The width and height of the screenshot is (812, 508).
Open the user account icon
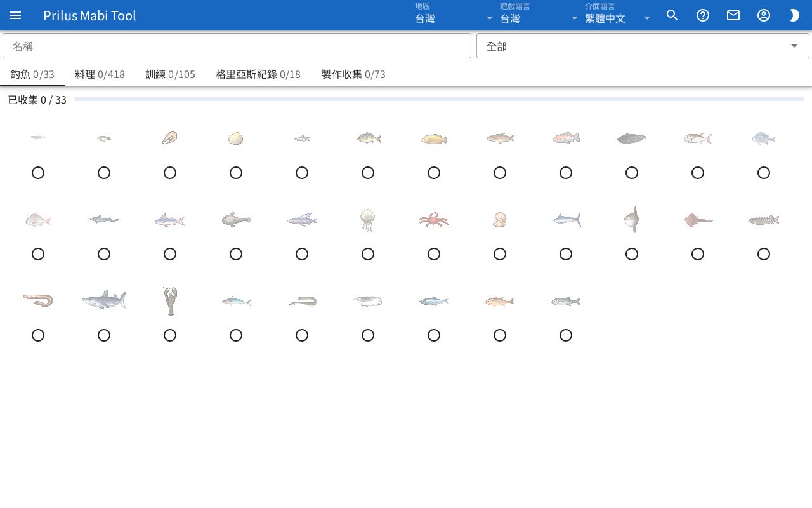click(764, 15)
